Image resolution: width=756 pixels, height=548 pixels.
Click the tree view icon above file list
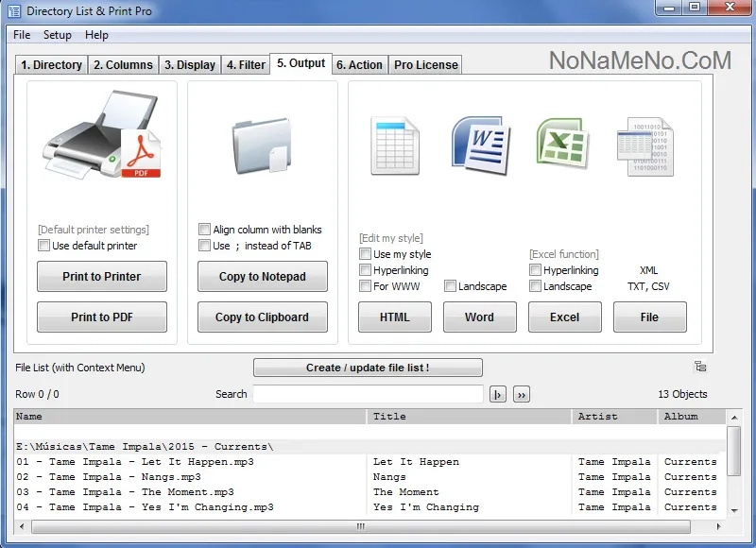pos(700,367)
